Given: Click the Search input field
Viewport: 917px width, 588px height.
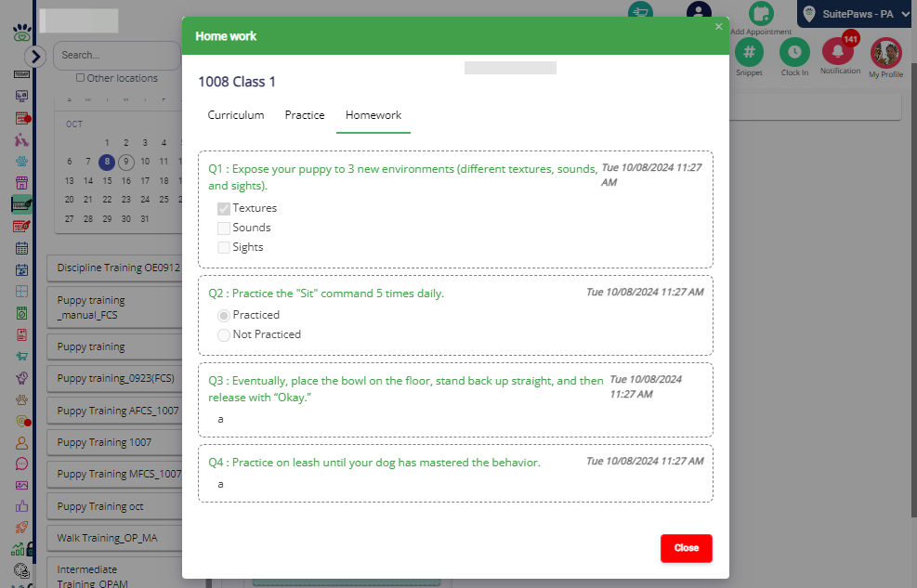Looking at the screenshot, I should pyautogui.click(x=117, y=56).
